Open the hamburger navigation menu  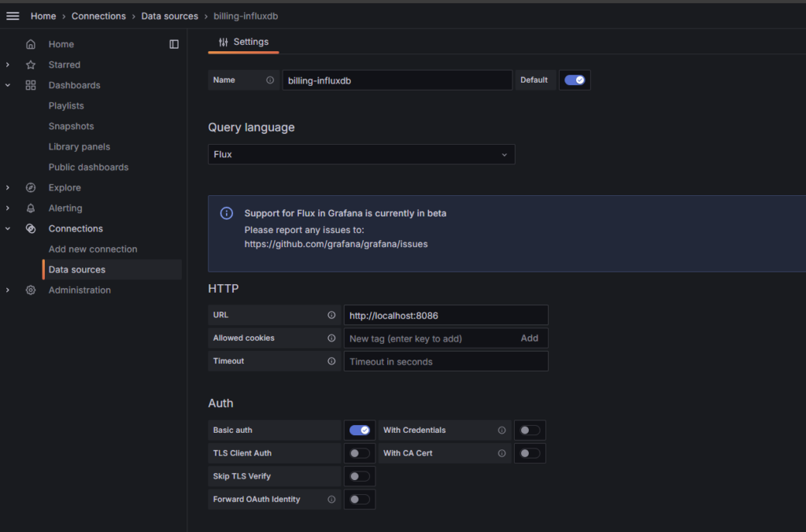click(x=13, y=16)
